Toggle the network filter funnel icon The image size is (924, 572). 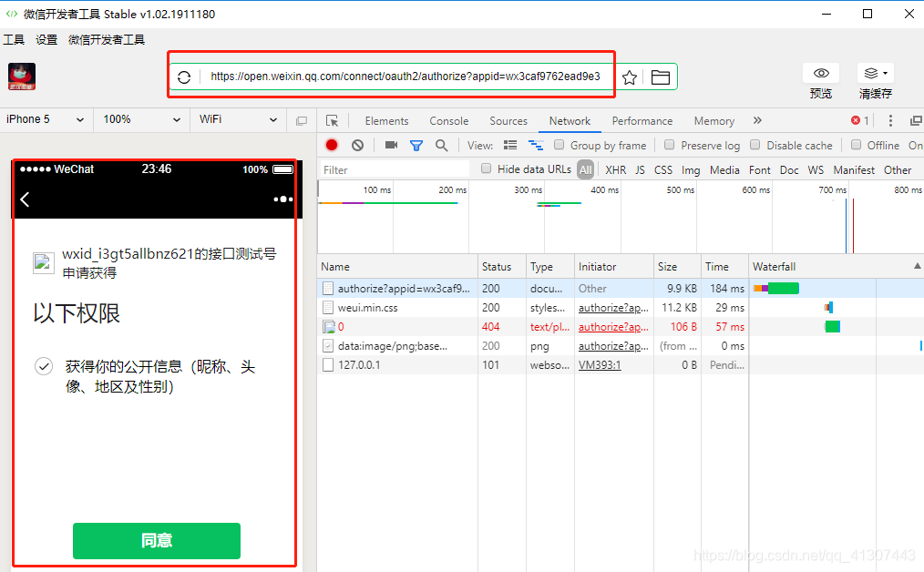[416, 146]
